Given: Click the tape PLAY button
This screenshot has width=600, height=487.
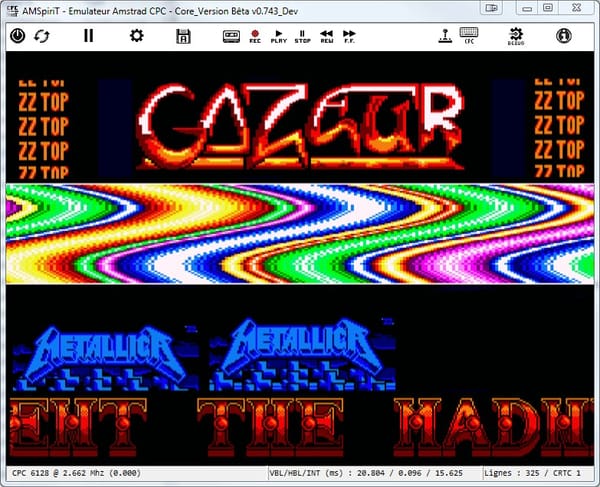Looking at the screenshot, I should point(279,36).
